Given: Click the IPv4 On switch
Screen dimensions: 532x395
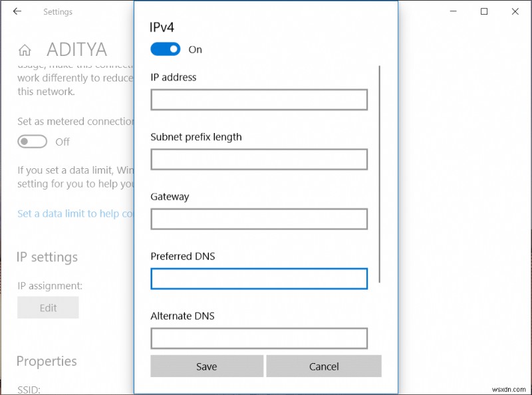Looking at the screenshot, I should coord(166,49).
